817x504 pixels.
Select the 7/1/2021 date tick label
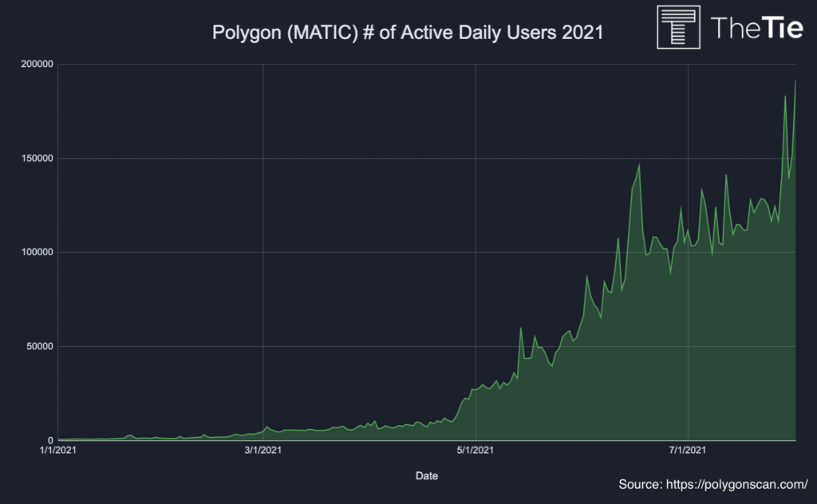click(687, 451)
